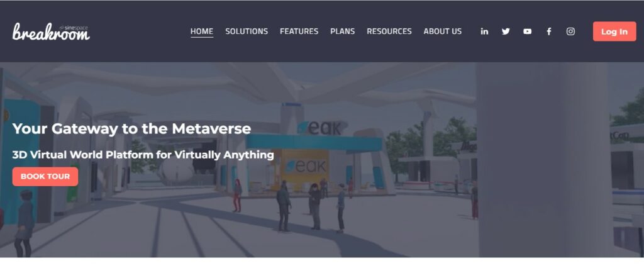Open the YouTube channel icon
The image size is (644, 273).
click(x=528, y=31)
